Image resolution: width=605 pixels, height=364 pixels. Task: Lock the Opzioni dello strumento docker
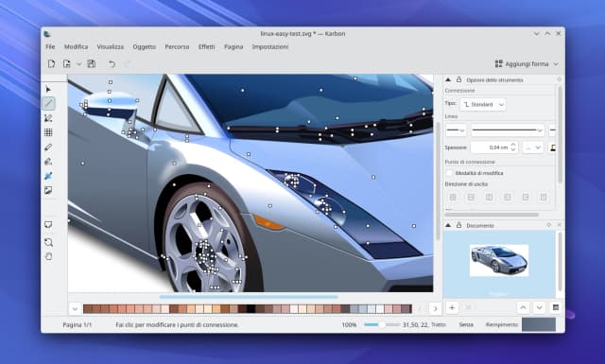(458, 80)
